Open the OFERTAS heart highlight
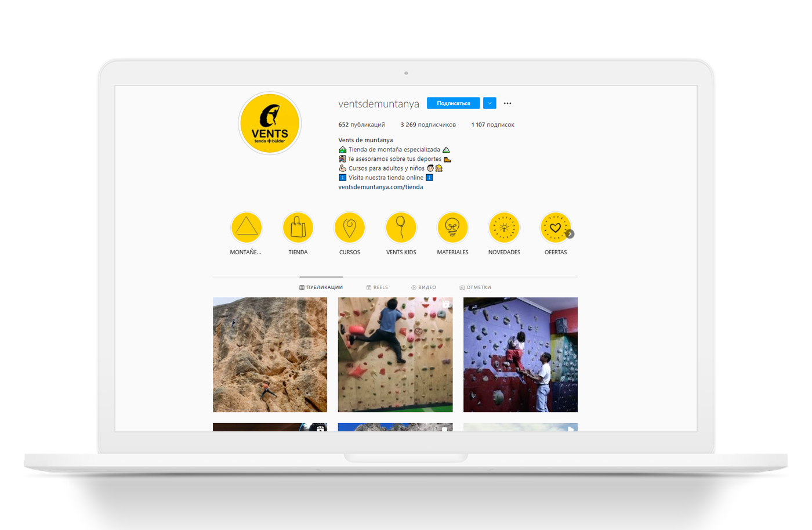Screen dimensions: 812x530 coord(555,228)
